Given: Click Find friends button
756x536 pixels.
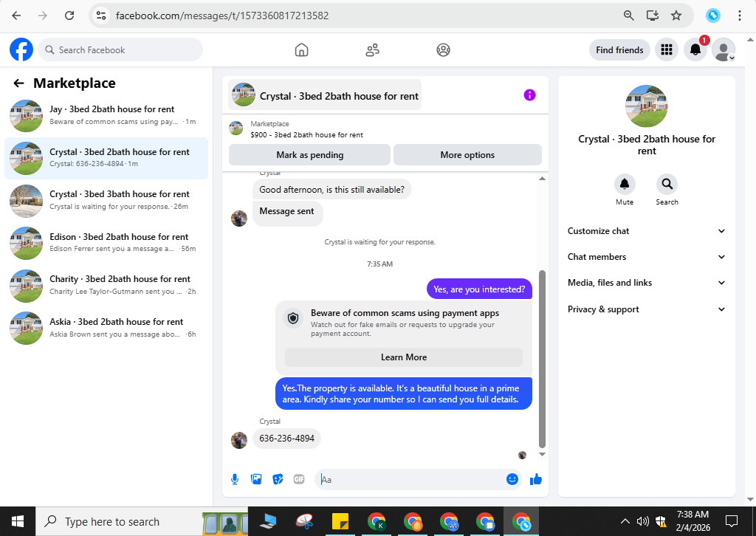Looking at the screenshot, I should 619,49.
